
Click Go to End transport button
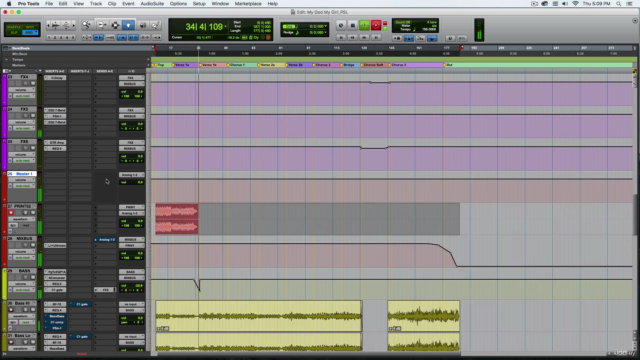click(376, 38)
